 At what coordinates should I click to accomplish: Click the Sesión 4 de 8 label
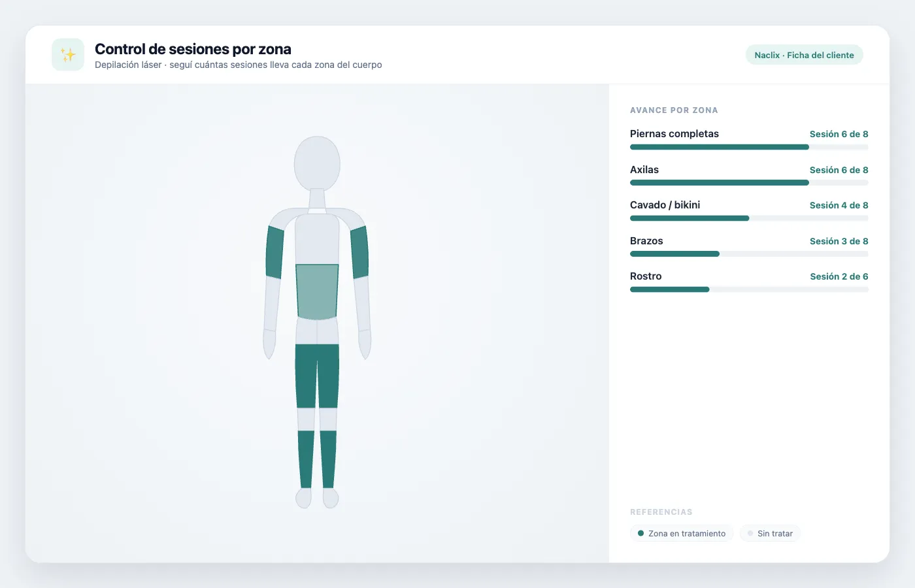click(839, 205)
